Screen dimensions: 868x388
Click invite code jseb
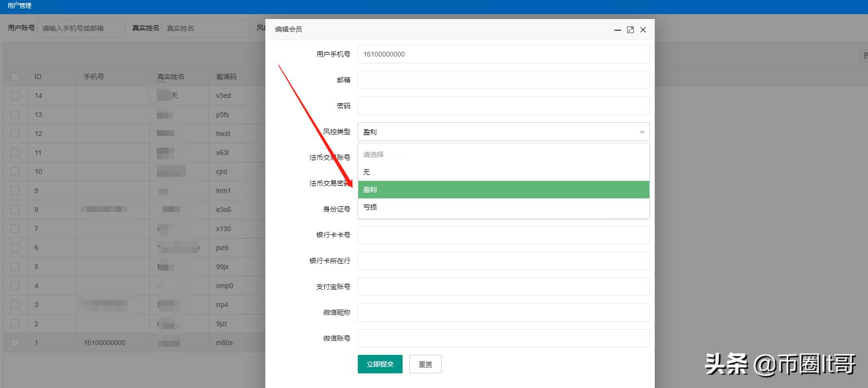[x=222, y=248]
